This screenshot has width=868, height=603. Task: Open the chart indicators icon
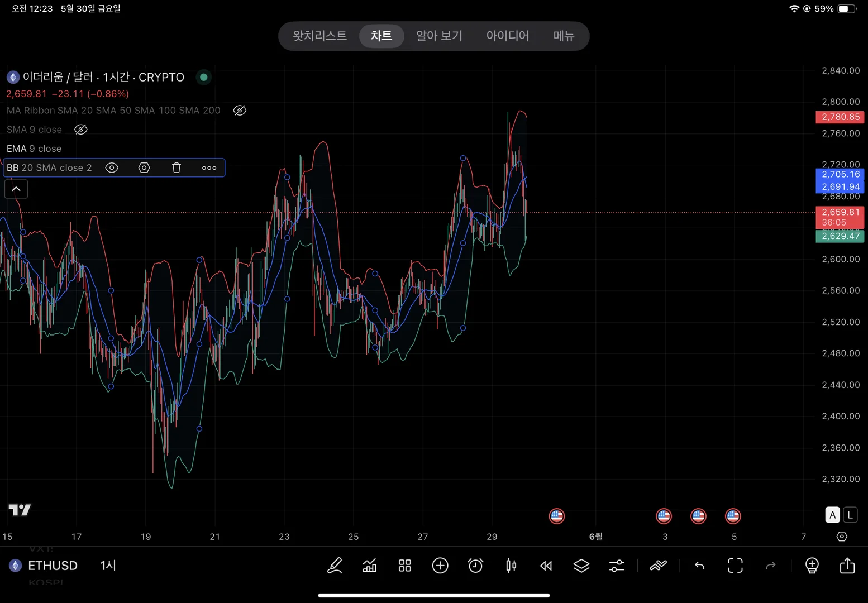(x=370, y=566)
